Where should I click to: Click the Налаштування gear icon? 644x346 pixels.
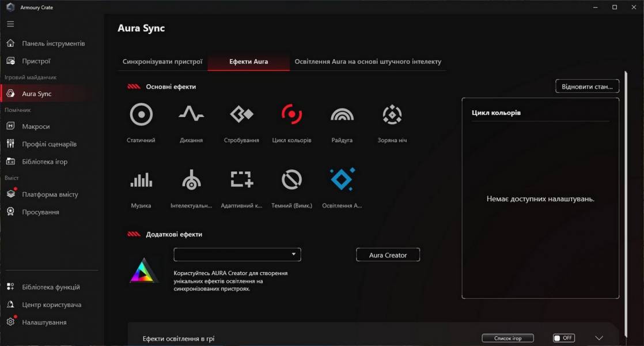click(x=11, y=322)
